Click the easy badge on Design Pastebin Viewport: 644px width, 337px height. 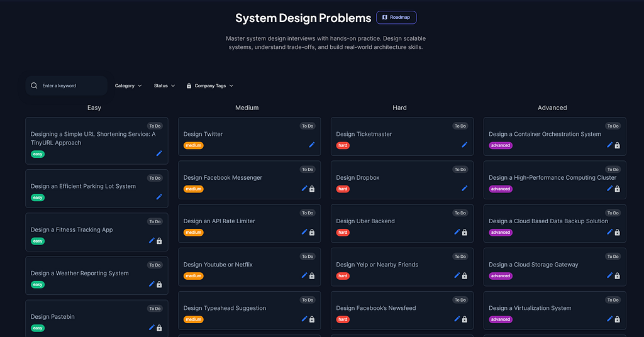tap(38, 328)
